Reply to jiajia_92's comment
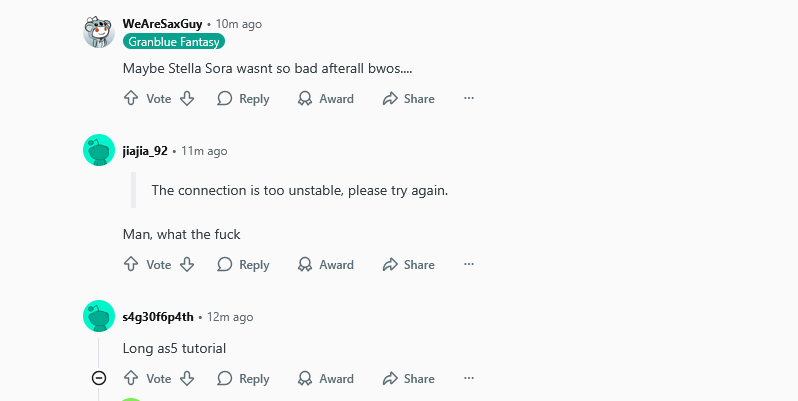Image resolution: width=798 pixels, height=401 pixels. (x=243, y=264)
